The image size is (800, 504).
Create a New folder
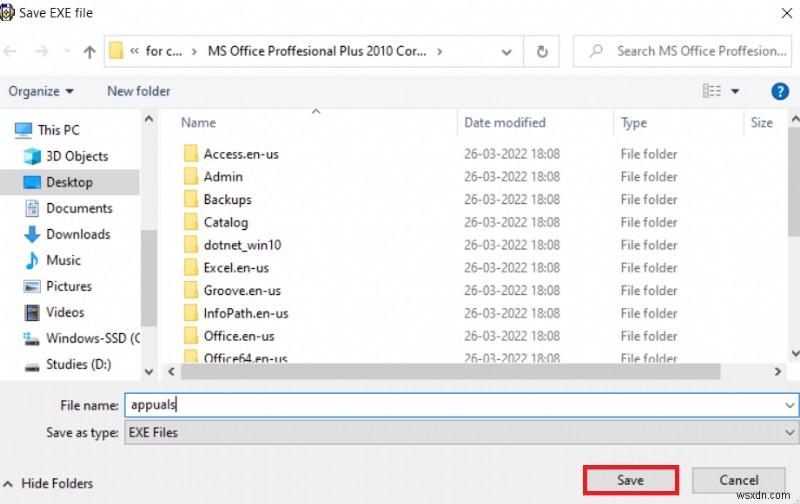[x=139, y=91]
